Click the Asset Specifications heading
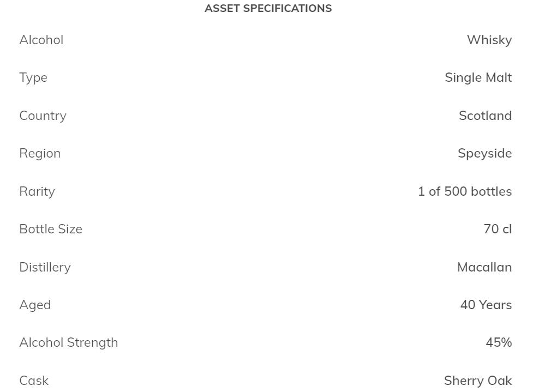Image resolution: width=539 pixels, height=392 pixels. [x=268, y=8]
